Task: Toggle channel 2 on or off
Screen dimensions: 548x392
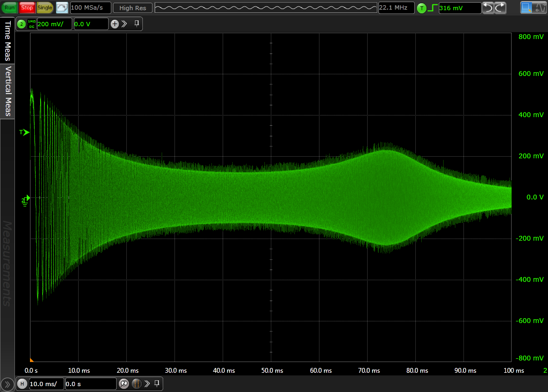Action: pyautogui.click(x=21, y=24)
